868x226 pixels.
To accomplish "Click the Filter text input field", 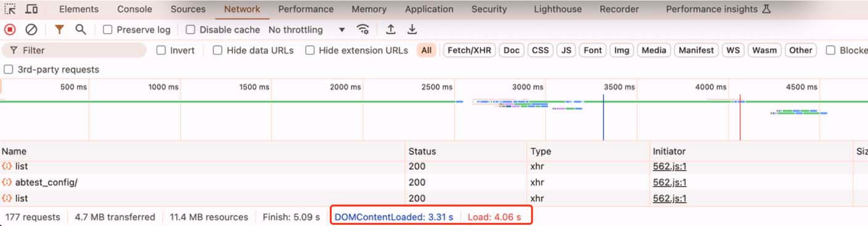I will point(75,51).
